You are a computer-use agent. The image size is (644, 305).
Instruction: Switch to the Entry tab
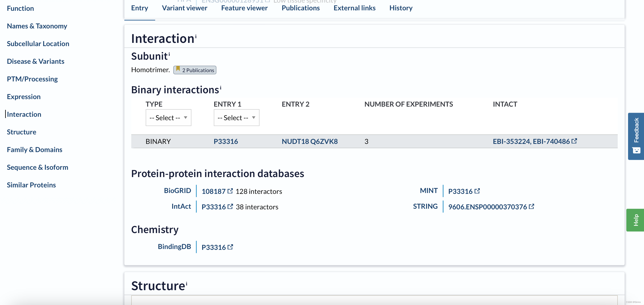[139, 8]
